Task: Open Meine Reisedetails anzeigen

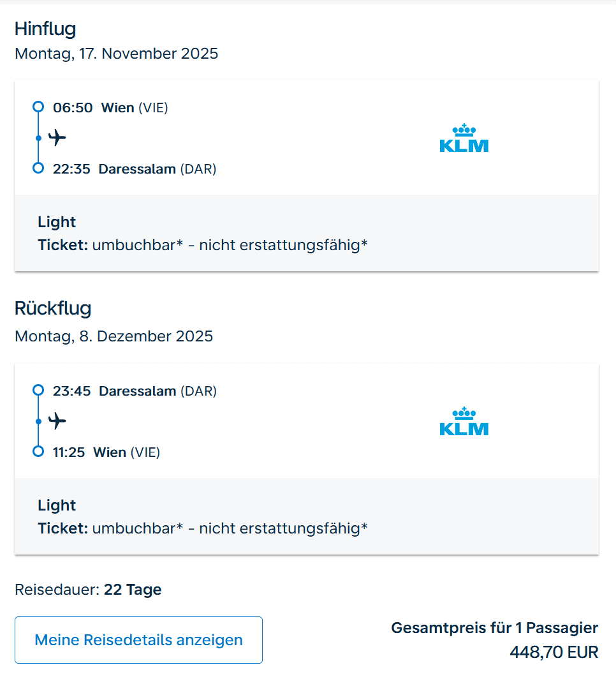Action: coord(138,640)
